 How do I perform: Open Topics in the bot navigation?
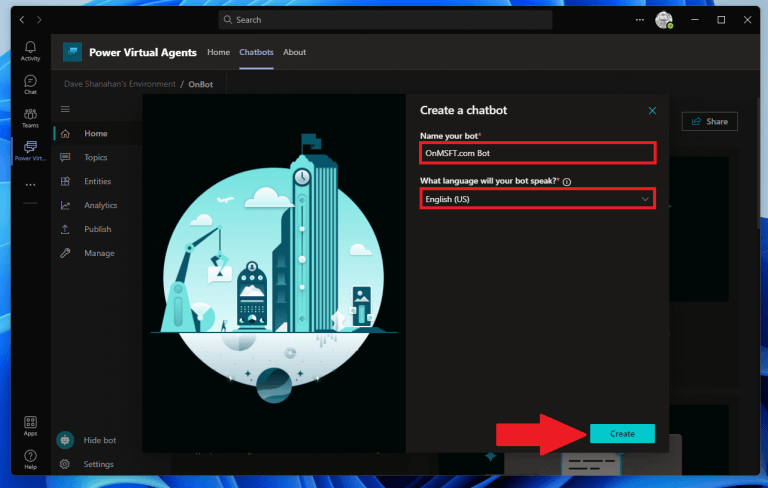point(96,157)
